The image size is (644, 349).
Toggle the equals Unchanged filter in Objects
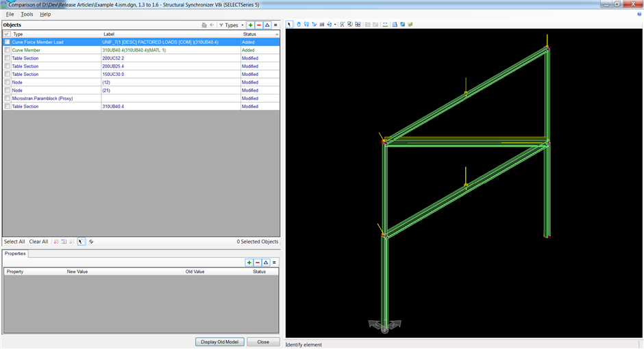pos(275,25)
